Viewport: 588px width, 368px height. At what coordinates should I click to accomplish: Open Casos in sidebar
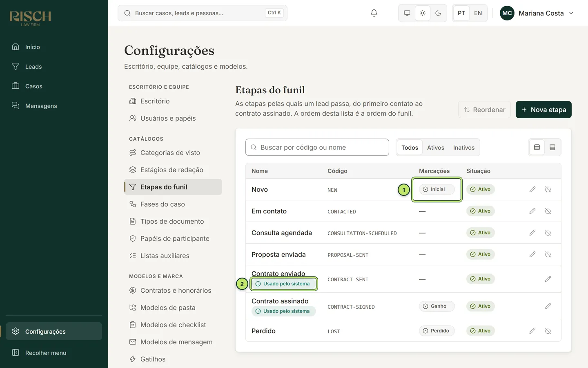click(54, 86)
